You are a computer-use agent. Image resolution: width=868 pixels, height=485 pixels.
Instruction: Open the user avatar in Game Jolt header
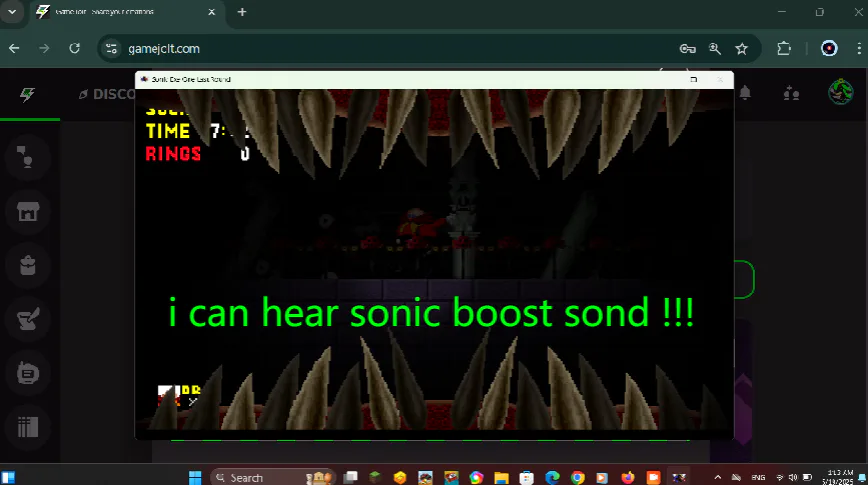point(840,92)
